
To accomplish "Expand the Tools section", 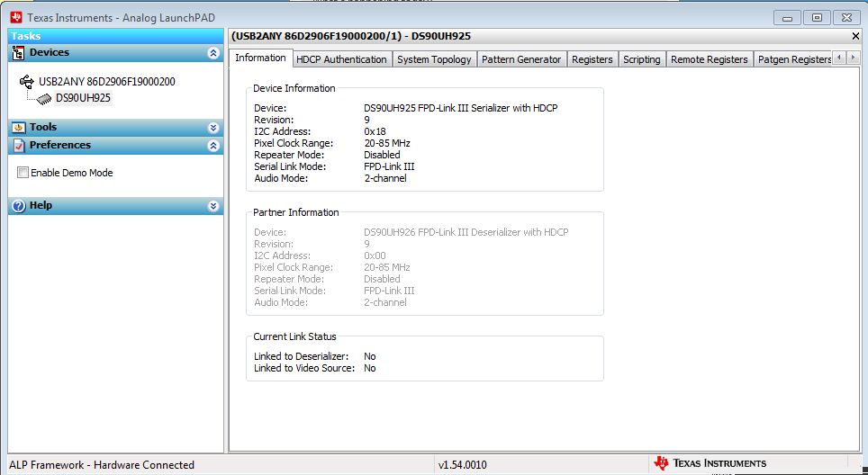I will click(213, 128).
